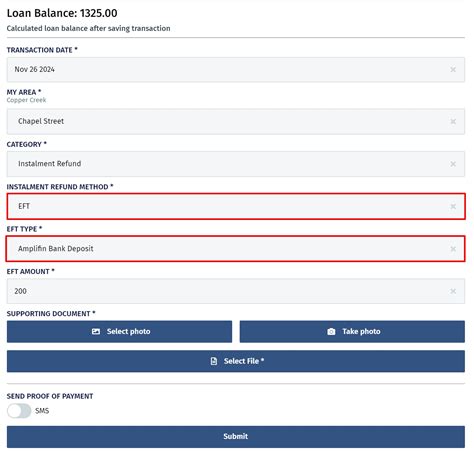Clear the Instalment Refund Method value

[x=453, y=206]
